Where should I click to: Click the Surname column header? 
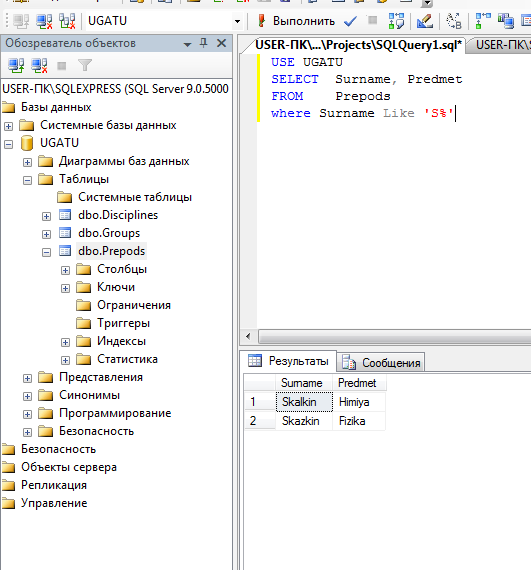coord(304,383)
